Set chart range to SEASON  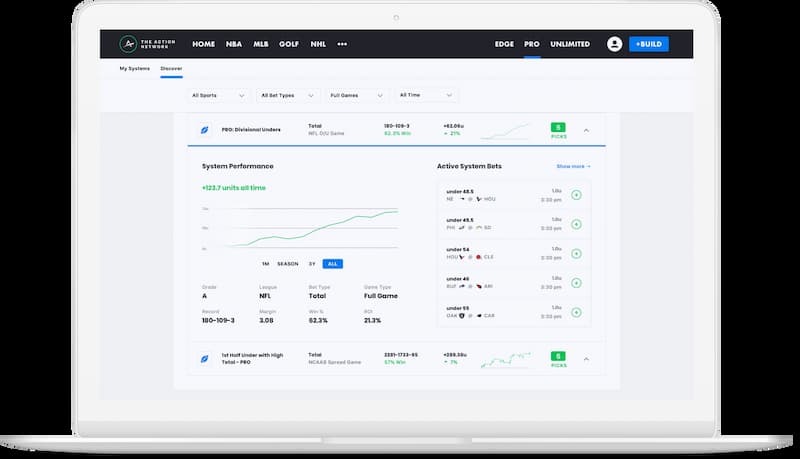click(x=288, y=264)
